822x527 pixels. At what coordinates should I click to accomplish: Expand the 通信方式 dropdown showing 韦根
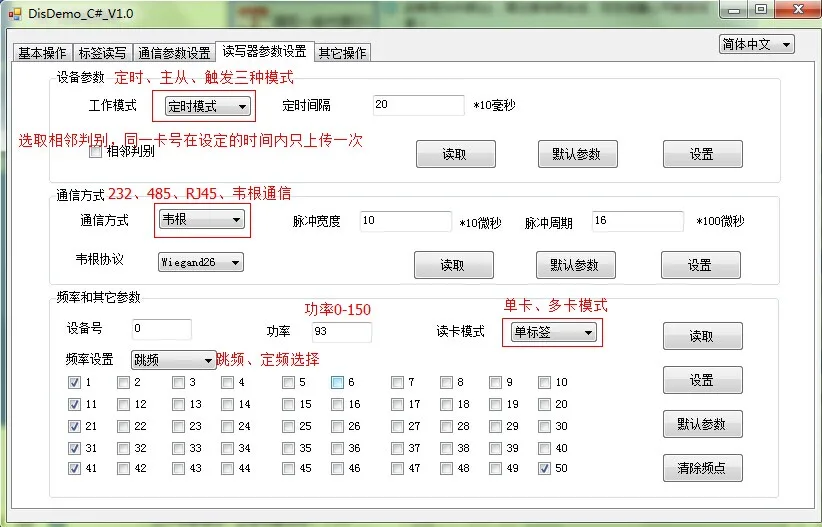(201, 219)
